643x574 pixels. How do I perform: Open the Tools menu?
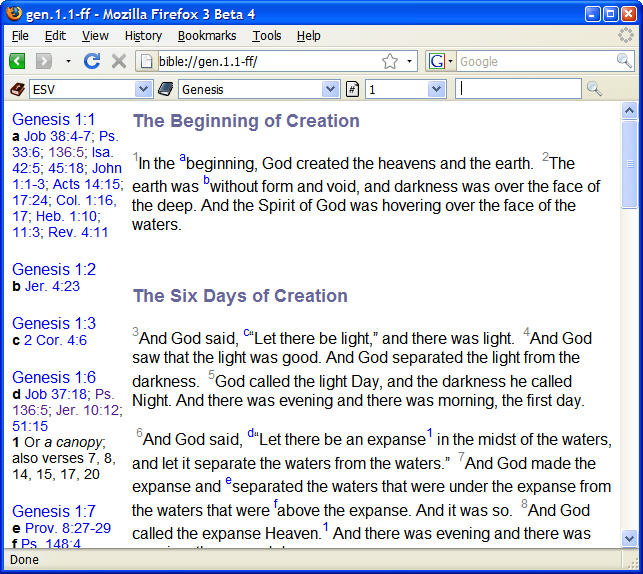click(267, 36)
